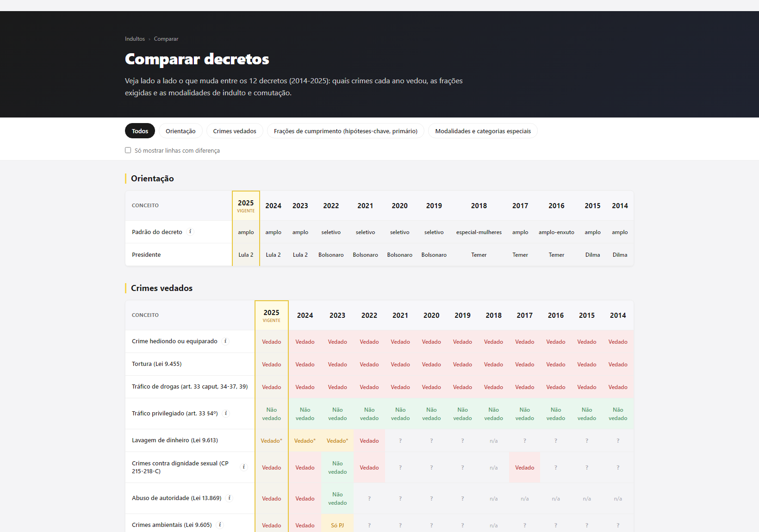Click the 2022 Vedado cell for Lavagem de dinheiro
759x532 pixels.
coord(369,441)
